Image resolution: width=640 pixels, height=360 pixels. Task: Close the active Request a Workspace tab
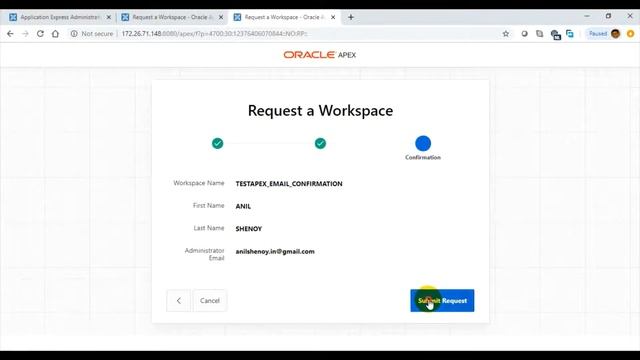333,17
